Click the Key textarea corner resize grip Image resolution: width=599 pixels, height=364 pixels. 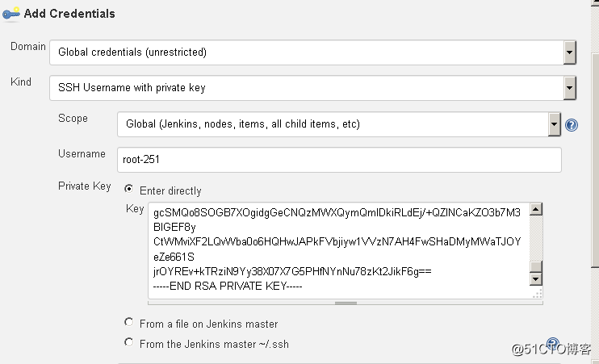click(537, 293)
